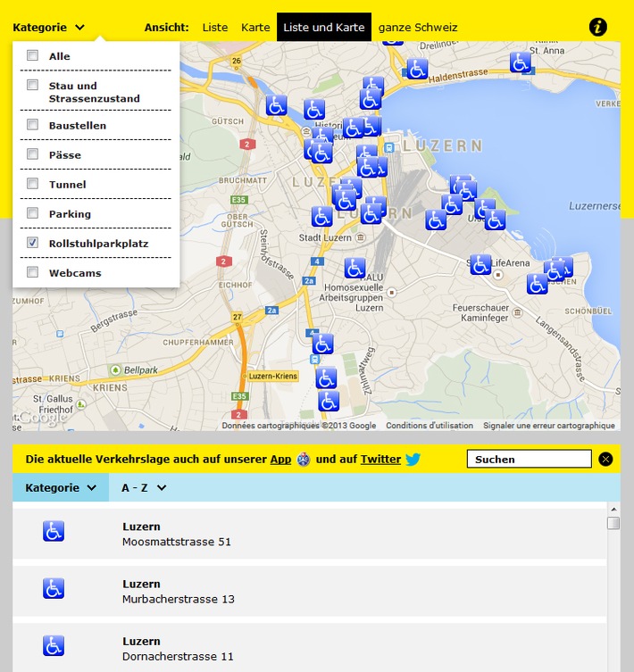This screenshot has width=634, height=672.
Task: Follow the Twitter link
Action: coord(380,459)
